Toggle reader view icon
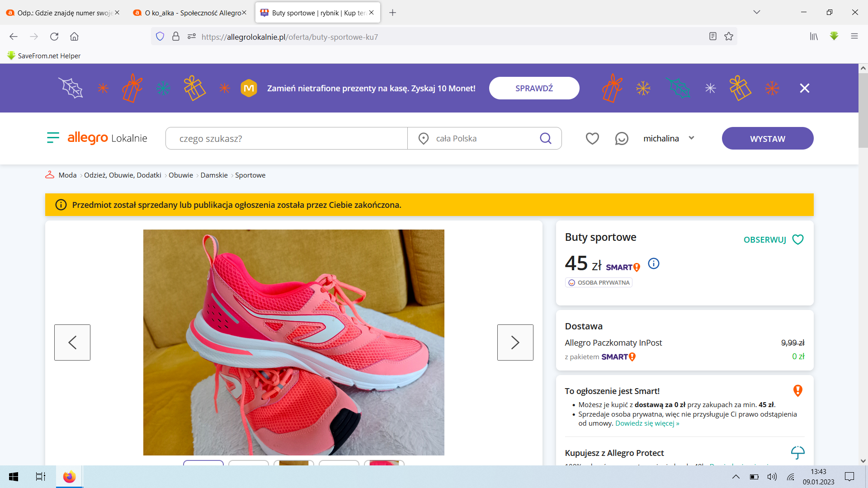Image resolution: width=868 pixels, height=488 pixels. (x=713, y=37)
